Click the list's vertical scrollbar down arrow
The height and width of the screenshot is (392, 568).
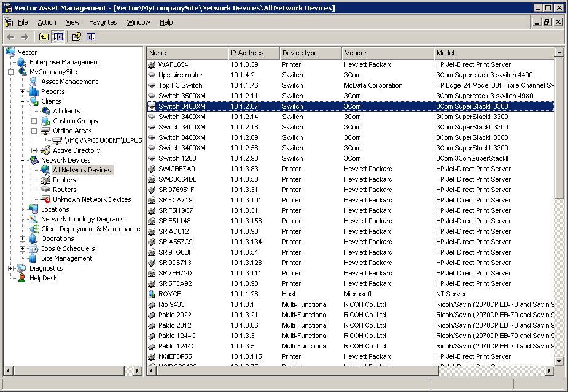[559, 361]
